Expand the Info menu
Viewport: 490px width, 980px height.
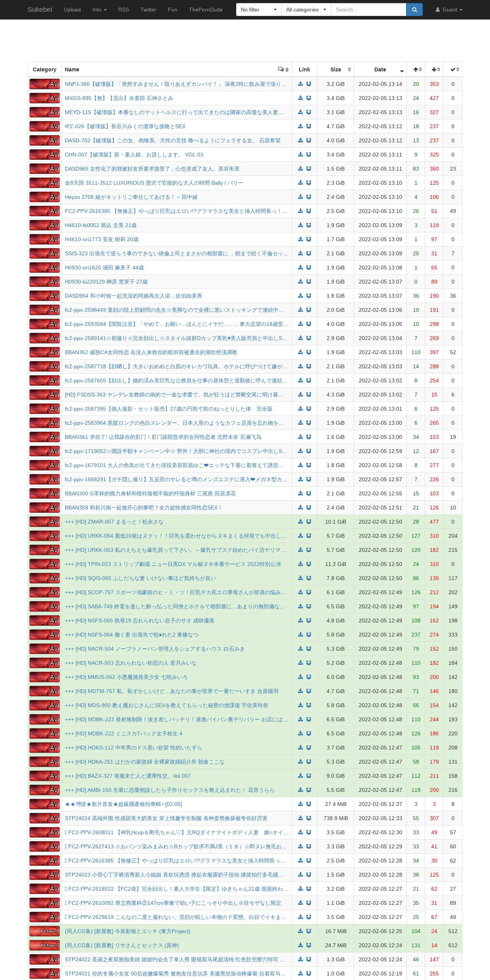point(99,10)
